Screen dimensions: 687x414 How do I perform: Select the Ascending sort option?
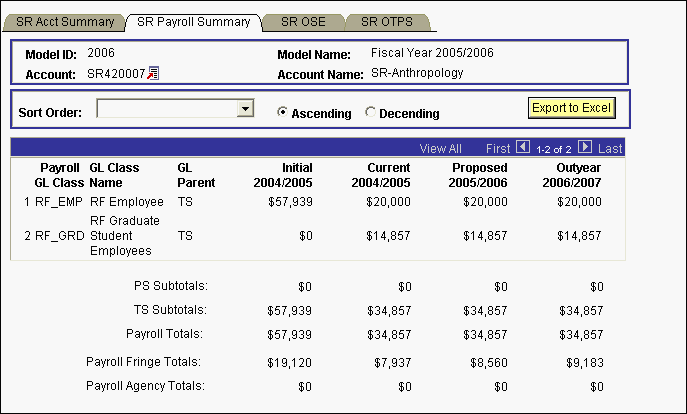point(283,113)
